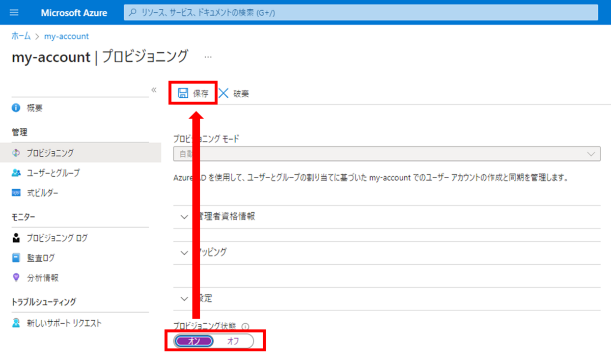Viewport: 611px width, 364px height.
Task: Click the 破棄 X icon
Action: 224,93
